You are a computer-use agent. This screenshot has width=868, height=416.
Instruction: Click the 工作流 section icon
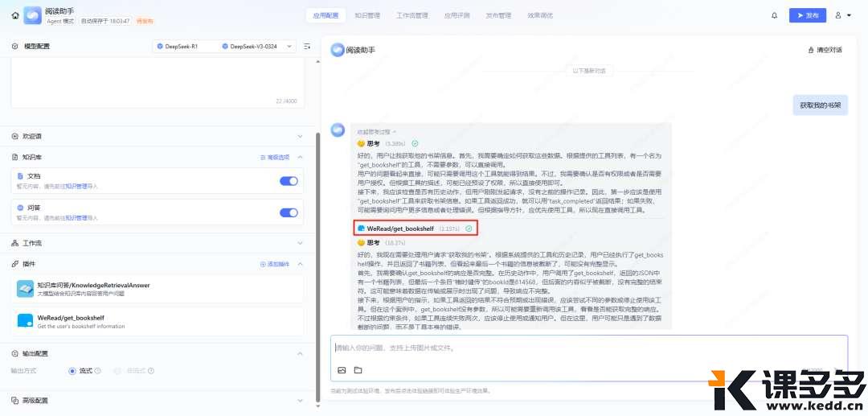[15, 243]
